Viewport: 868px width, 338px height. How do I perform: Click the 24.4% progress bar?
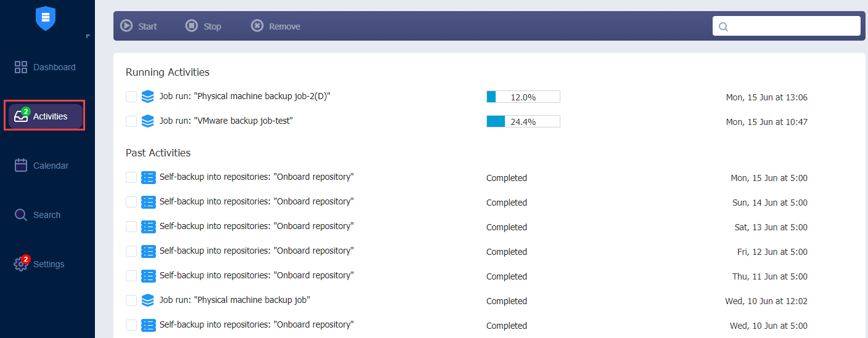click(523, 121)
